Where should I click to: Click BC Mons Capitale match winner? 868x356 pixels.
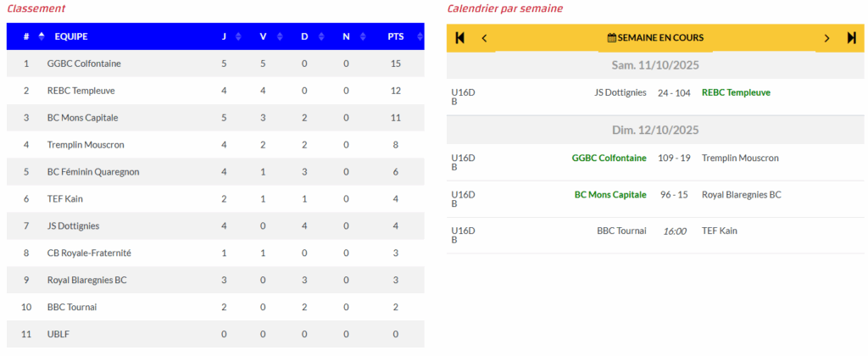(x=610, y=194)
